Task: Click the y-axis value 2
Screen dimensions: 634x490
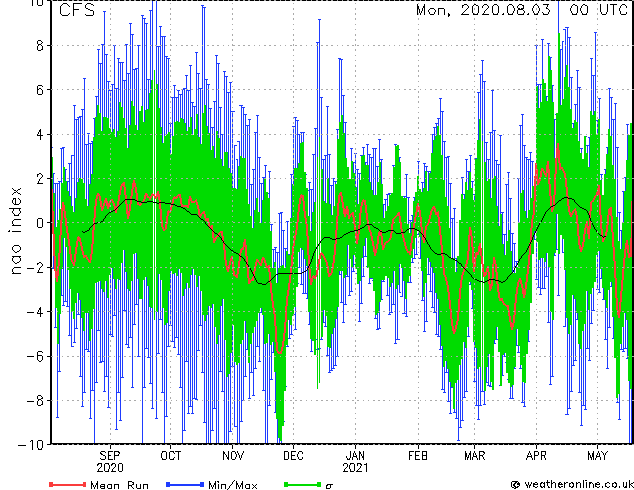Action: click(40, 179)
